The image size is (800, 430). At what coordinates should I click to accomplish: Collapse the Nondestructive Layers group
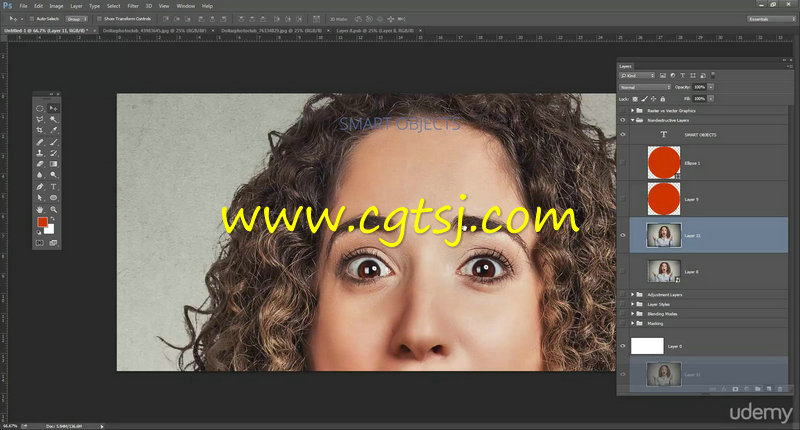633,120
